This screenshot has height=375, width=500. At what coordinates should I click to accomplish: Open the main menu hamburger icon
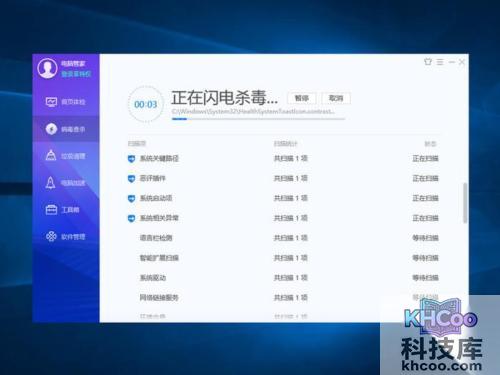440,62
